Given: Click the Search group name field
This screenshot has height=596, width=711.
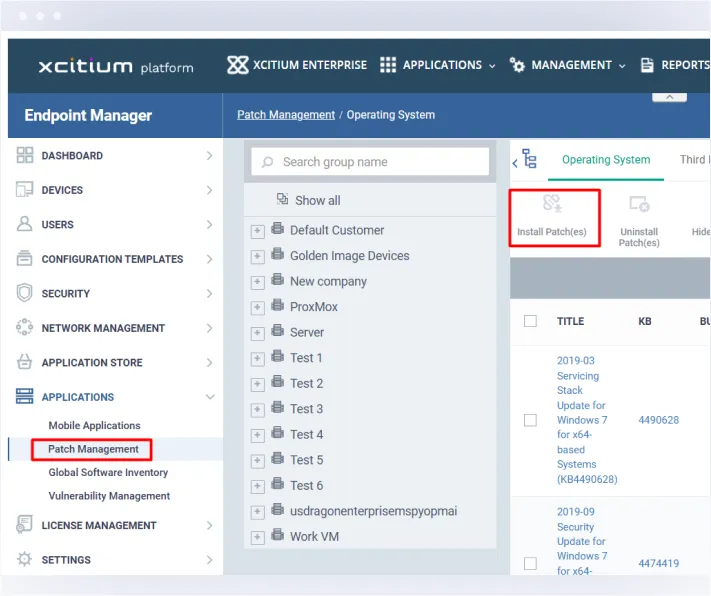Looking at the screenshot, I should (370, 162).
